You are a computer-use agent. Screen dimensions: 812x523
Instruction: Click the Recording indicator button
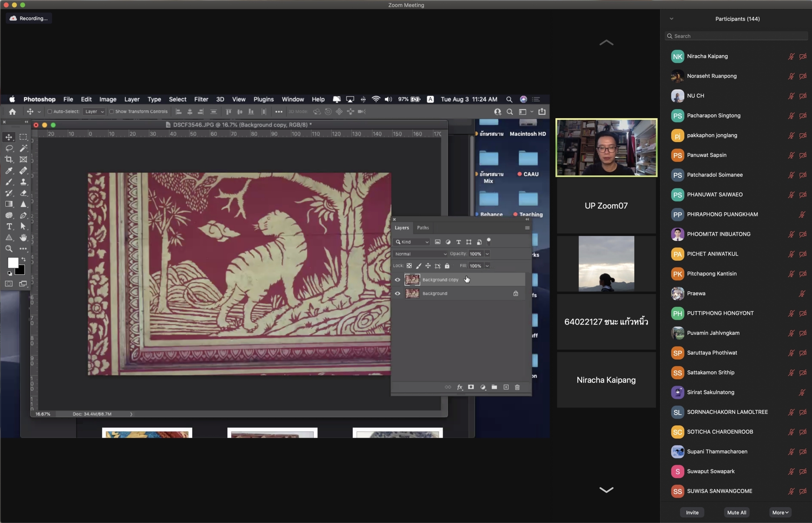29,18
